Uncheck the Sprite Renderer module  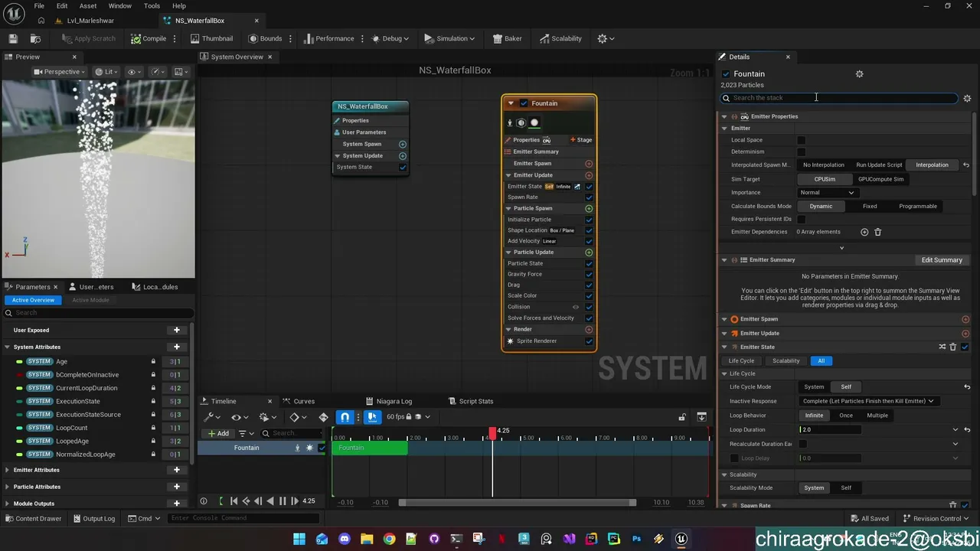589,341
